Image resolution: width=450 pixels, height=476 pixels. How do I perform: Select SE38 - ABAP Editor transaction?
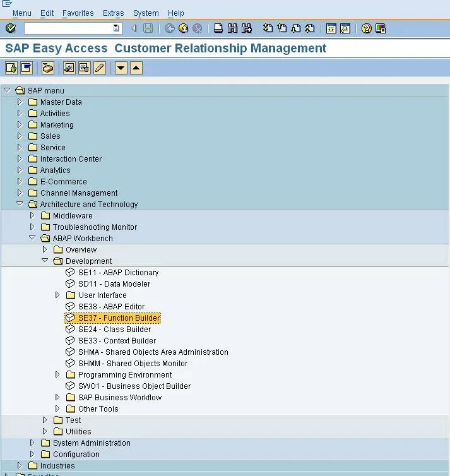pyautogui.click(x=111, y=307)
